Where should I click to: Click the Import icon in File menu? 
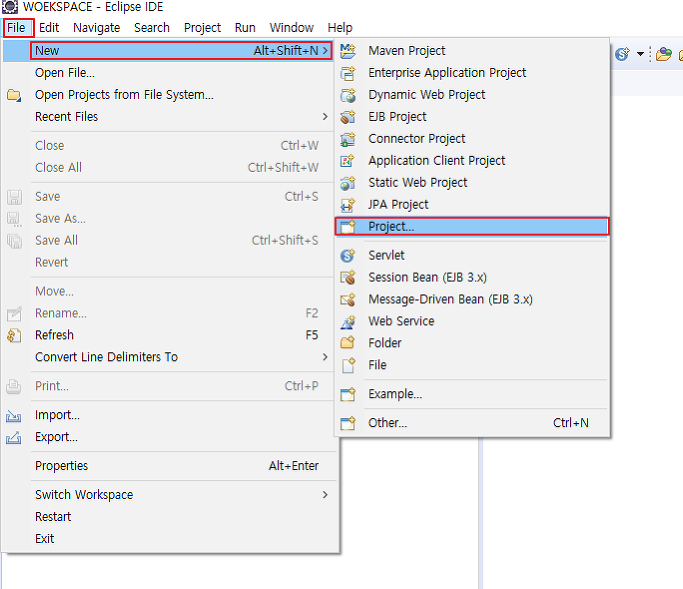pyautogui.click(x=14, y=416)
